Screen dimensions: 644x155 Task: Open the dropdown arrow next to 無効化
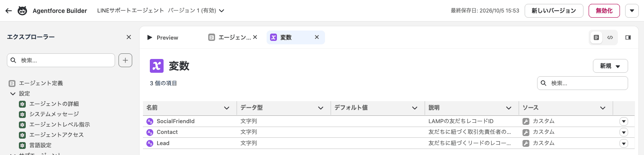632,11
